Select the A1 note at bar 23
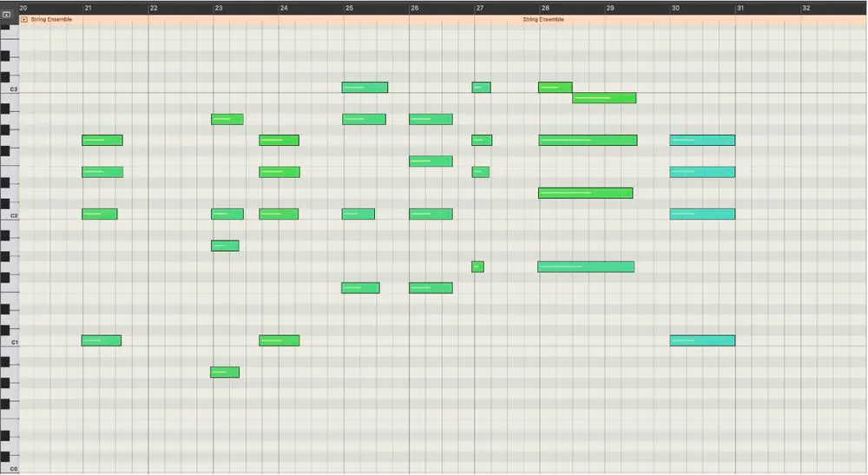 pos(225,245)
